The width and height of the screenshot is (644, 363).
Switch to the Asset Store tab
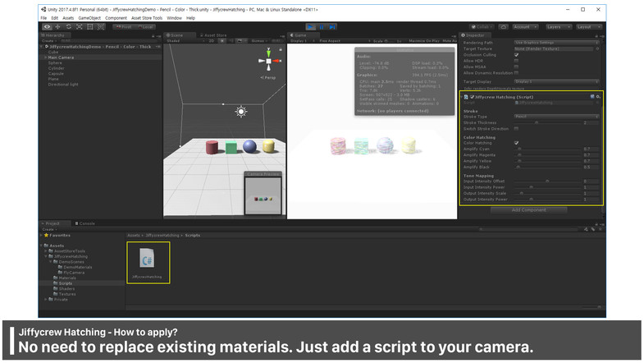[x=212, y=35]
